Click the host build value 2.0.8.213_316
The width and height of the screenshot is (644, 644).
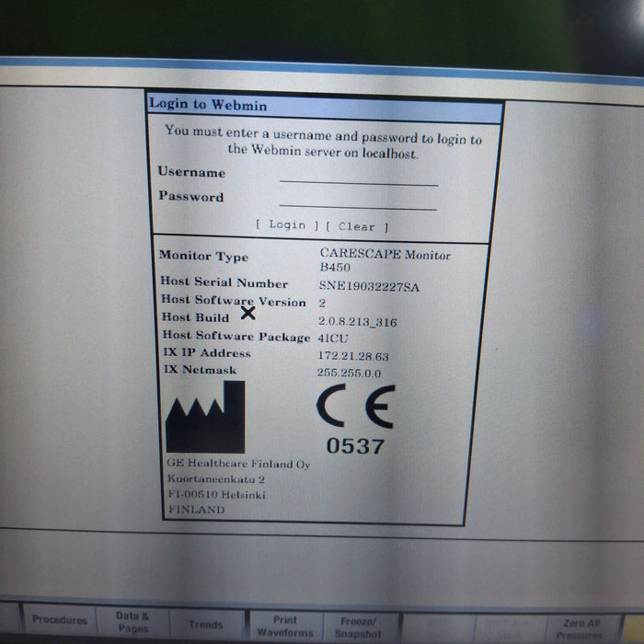[x=357, y=322]
